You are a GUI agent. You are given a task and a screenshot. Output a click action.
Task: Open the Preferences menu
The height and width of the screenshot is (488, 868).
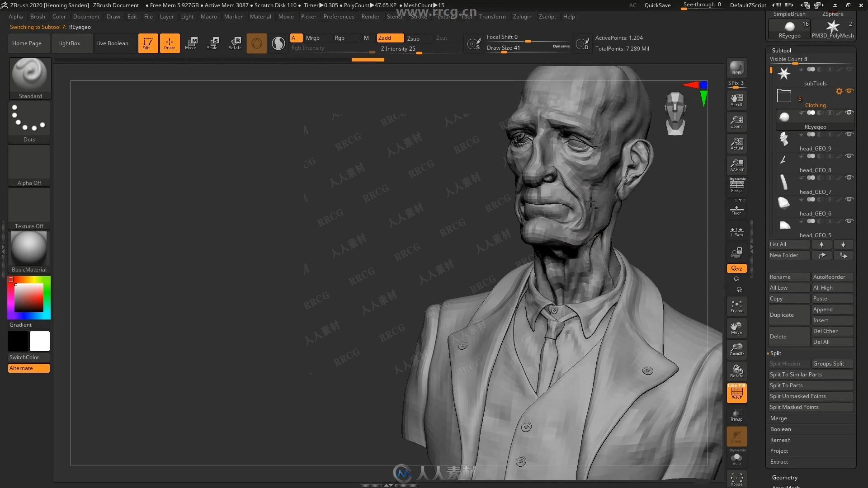point(338,16)
